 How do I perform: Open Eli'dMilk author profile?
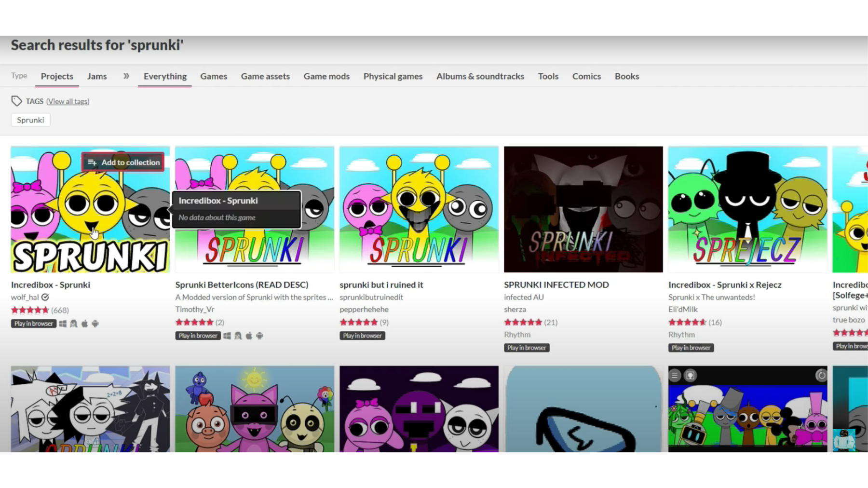coord(683,309)
